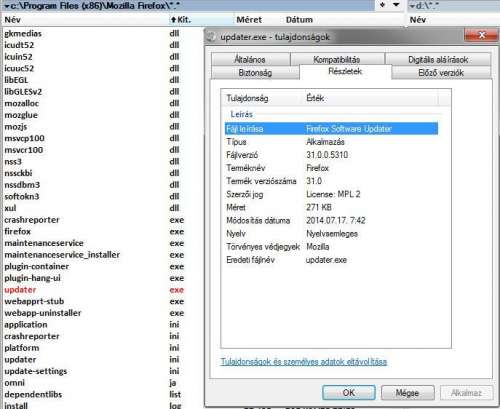Click the Mégse button
500x409 pixels.
407,393
